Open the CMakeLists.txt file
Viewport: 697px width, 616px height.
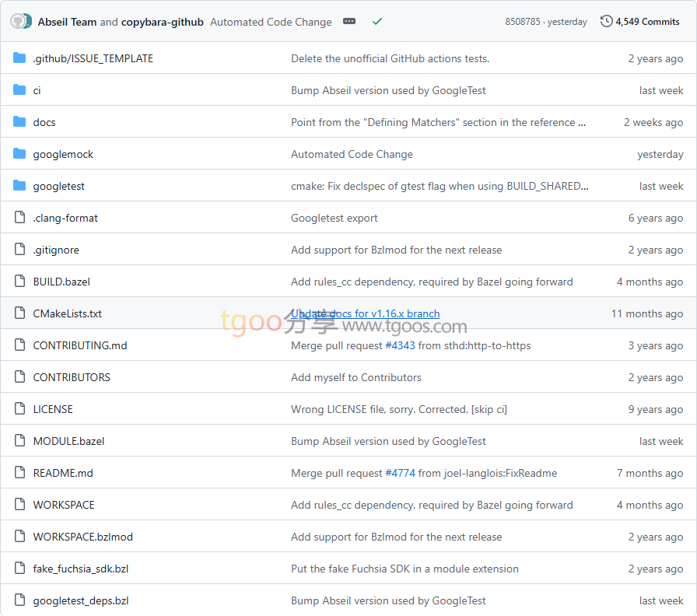tap(67, 313)
